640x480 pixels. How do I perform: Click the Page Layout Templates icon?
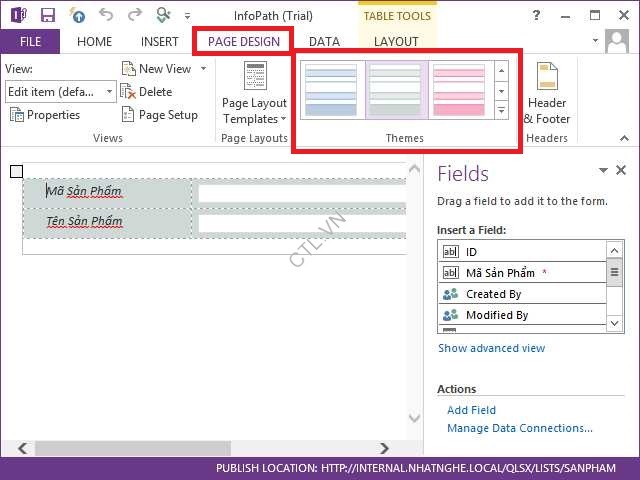tap(255, 76)
